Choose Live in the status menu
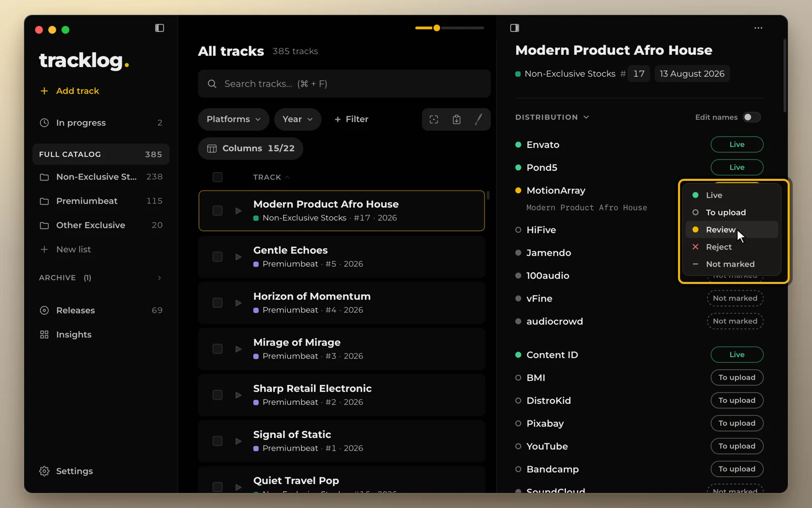812x508 pixels. (731, 195)
